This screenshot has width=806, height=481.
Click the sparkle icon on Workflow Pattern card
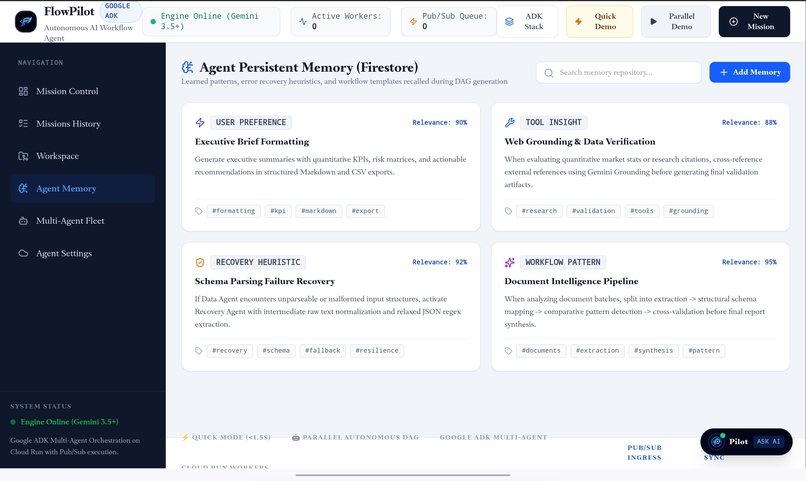509,263
